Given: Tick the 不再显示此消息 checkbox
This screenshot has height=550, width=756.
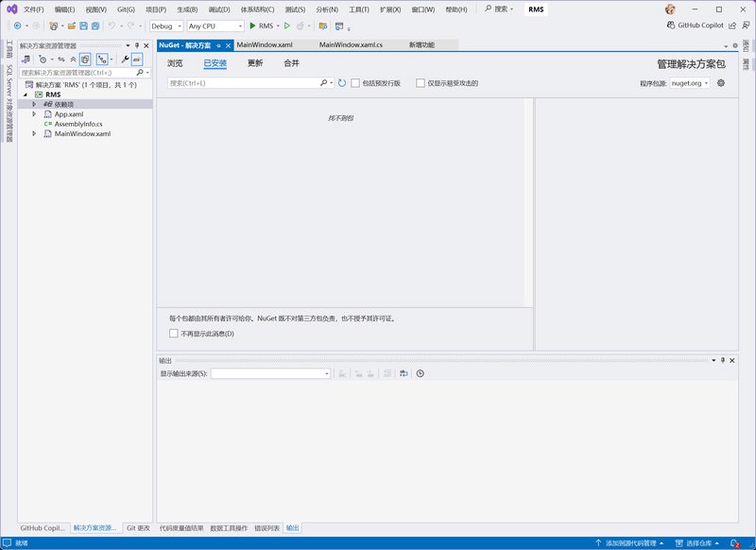Looking at the screenshot, I should pyautogui.click(x=173, y=334).
